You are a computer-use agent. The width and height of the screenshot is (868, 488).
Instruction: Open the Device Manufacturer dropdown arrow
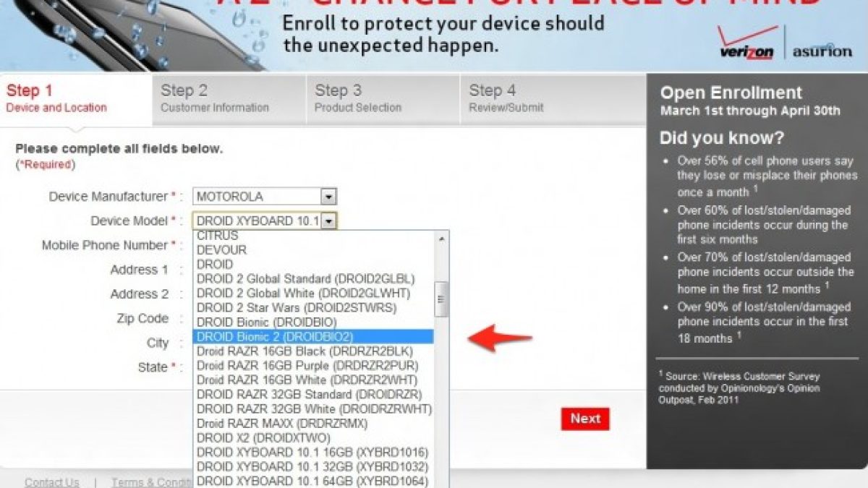pyautogui.click(x=328, y=197)
